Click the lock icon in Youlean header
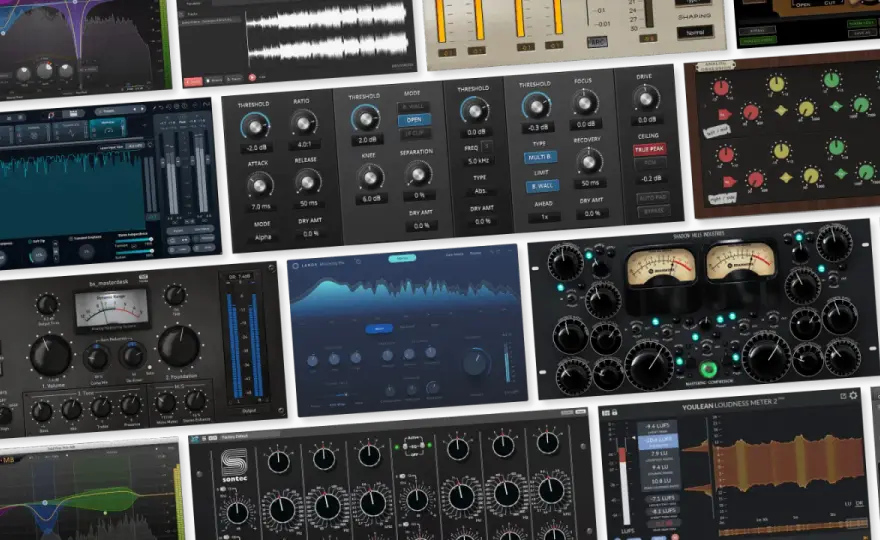Screen dimensions: 880x540 (x=615, y=413)
